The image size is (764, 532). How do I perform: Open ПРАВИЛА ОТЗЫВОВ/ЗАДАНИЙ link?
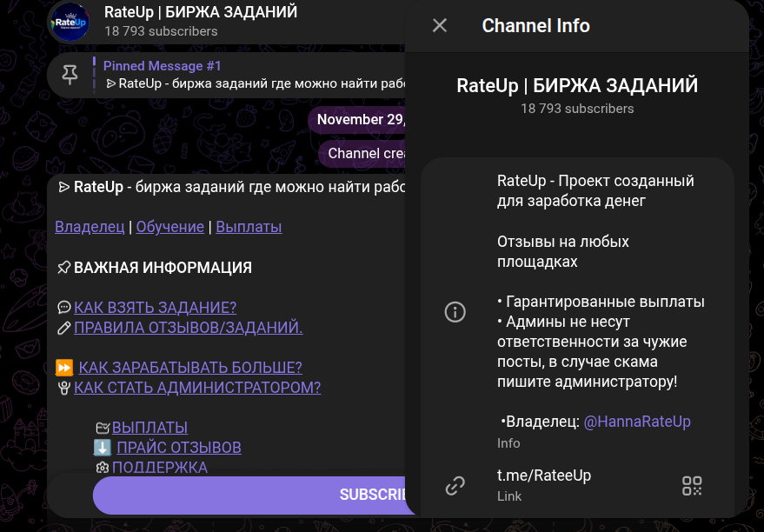(188, 328)
